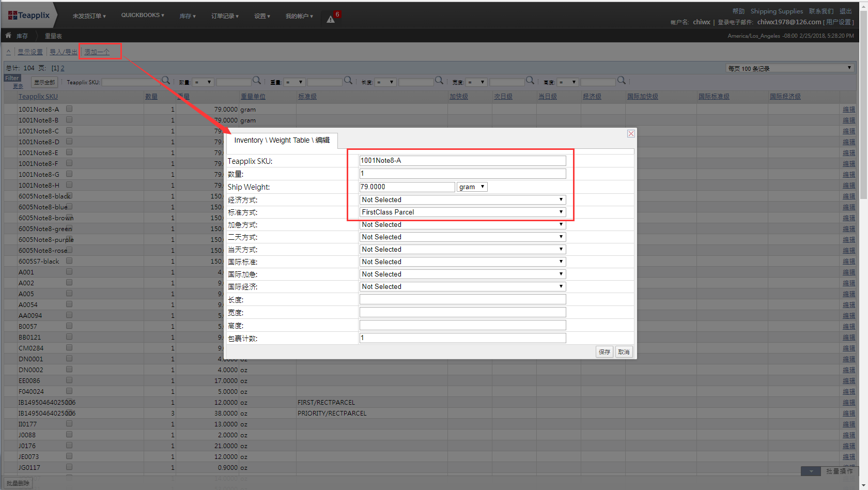868x490 pixels.
Task: Click the height filter search icon
Action: 622,80
